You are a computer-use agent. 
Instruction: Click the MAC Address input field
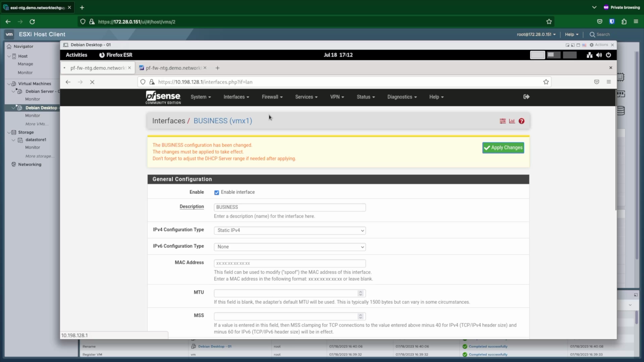point(290,263)
